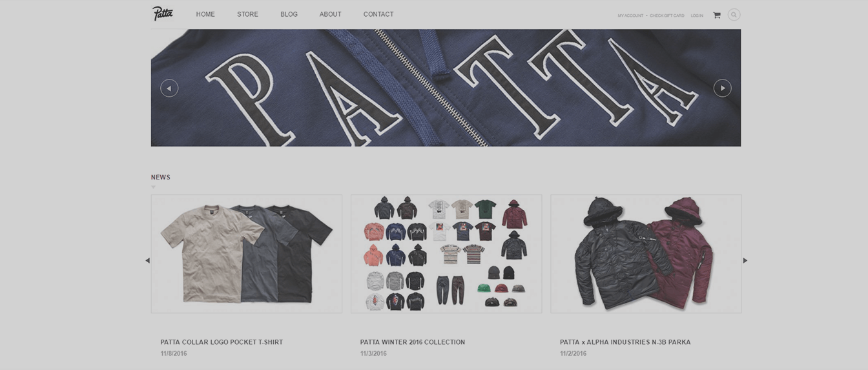This screenshot has width=868, height=370.
Task: Open the About page
Action: tap(330, 14)
